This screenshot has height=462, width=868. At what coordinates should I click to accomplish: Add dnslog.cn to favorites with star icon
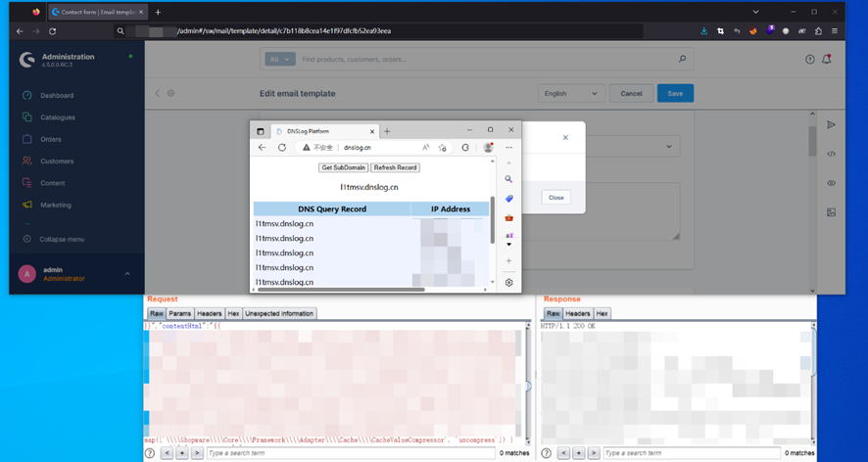(x=442, y=147)
